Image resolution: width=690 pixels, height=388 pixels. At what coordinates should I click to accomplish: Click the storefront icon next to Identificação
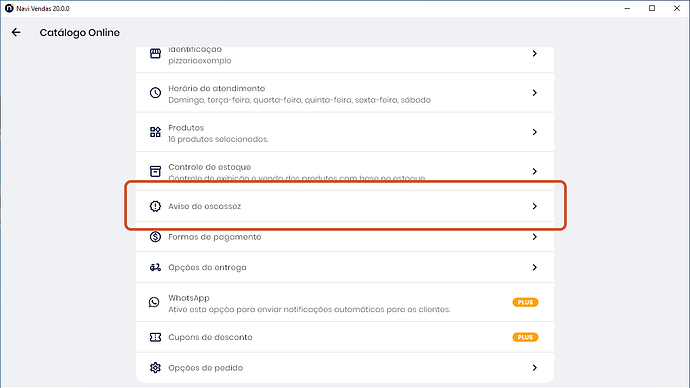pyautogui.click(x=155, y=54)
